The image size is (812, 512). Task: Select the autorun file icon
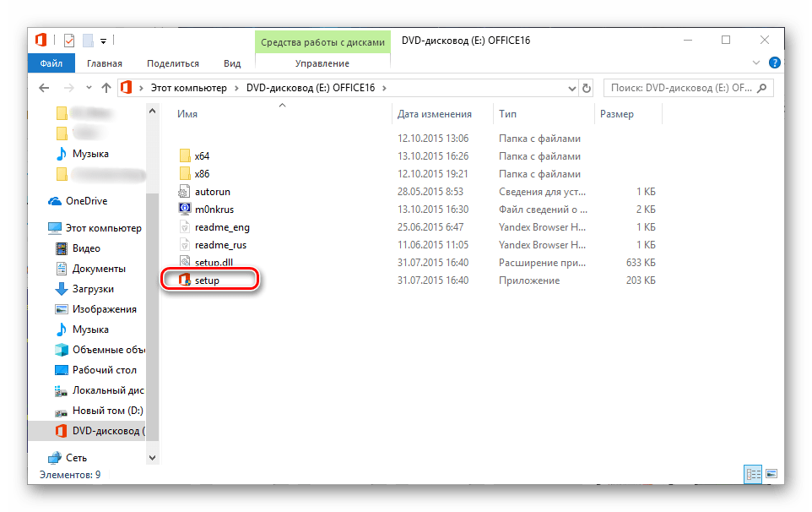[186, 192]
